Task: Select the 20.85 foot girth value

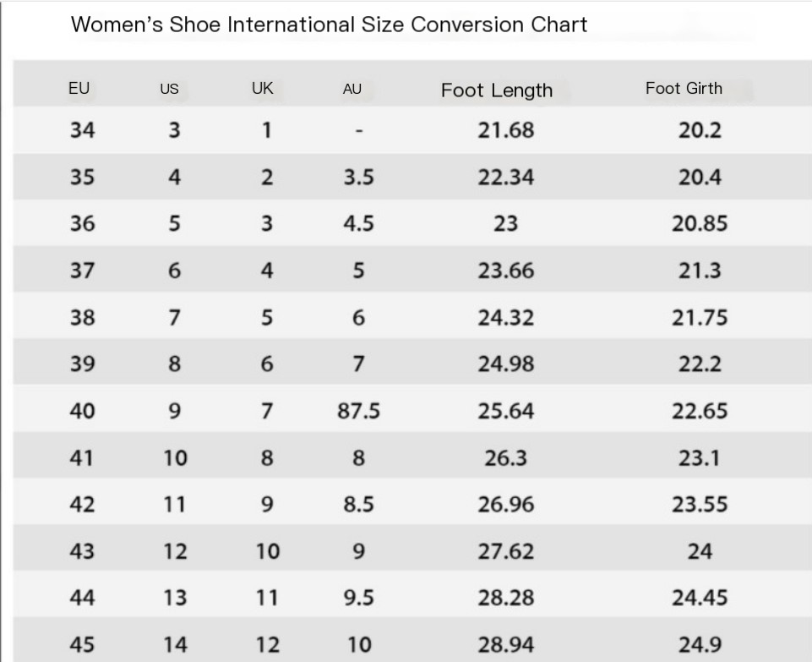Action: pyautogui.click(x=700, y=224)
